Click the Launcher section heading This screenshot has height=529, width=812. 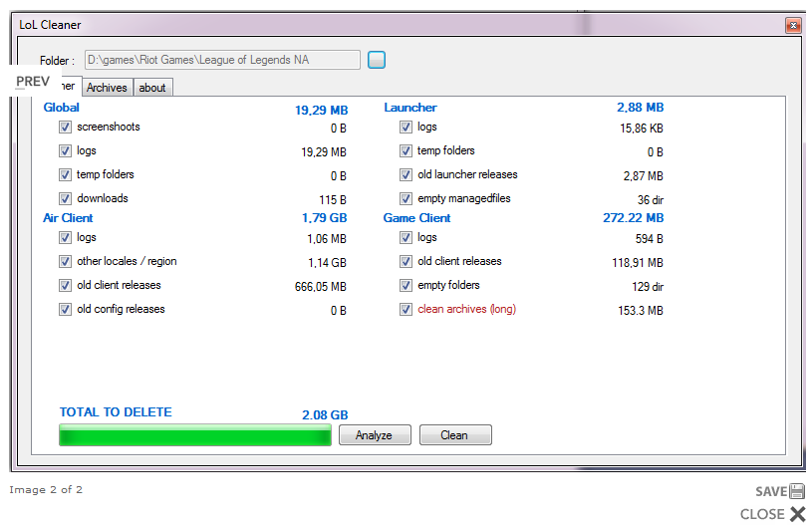click(410, 108)
